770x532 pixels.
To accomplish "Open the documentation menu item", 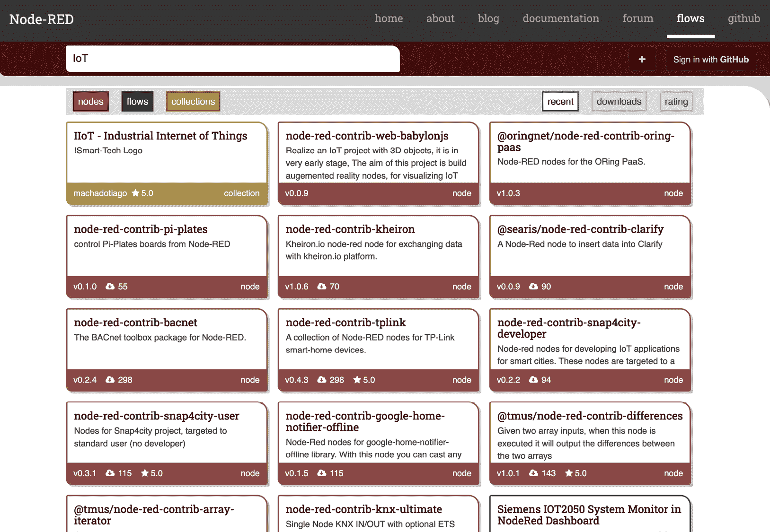I will click(x=561, y=18).
